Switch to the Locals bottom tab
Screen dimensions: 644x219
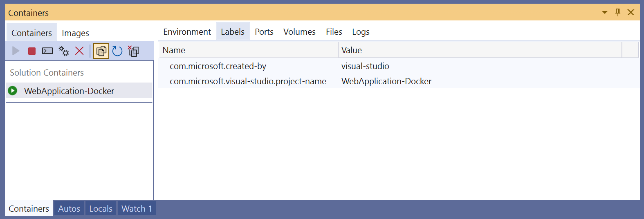coord(101,209)
